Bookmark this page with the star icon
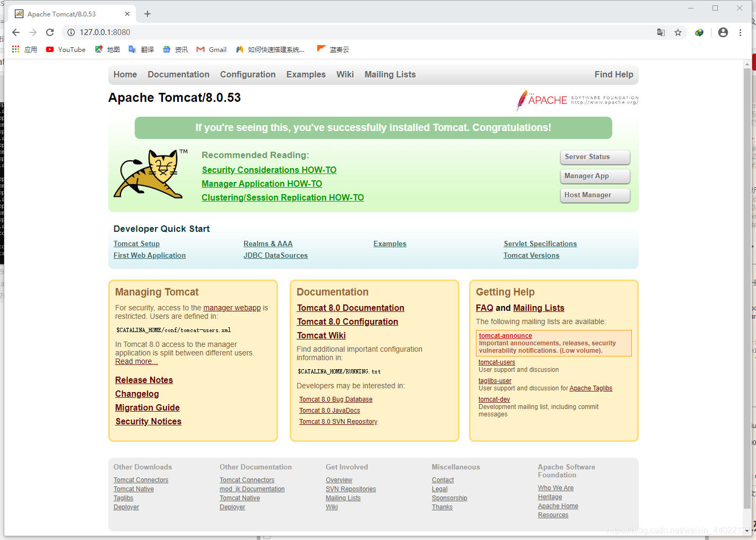 (678, 32)
